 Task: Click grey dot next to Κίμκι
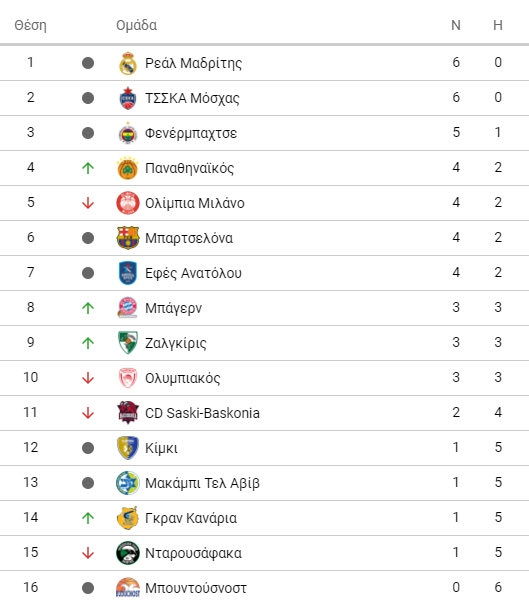(x=88, y=448)
